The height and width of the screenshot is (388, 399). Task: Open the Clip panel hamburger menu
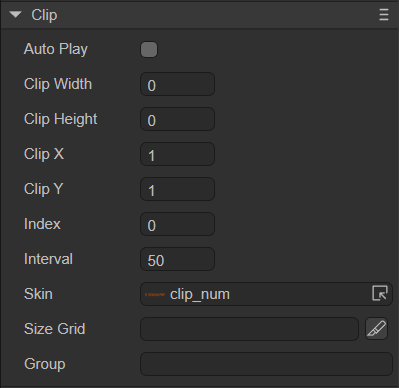[x=384, y=15]
